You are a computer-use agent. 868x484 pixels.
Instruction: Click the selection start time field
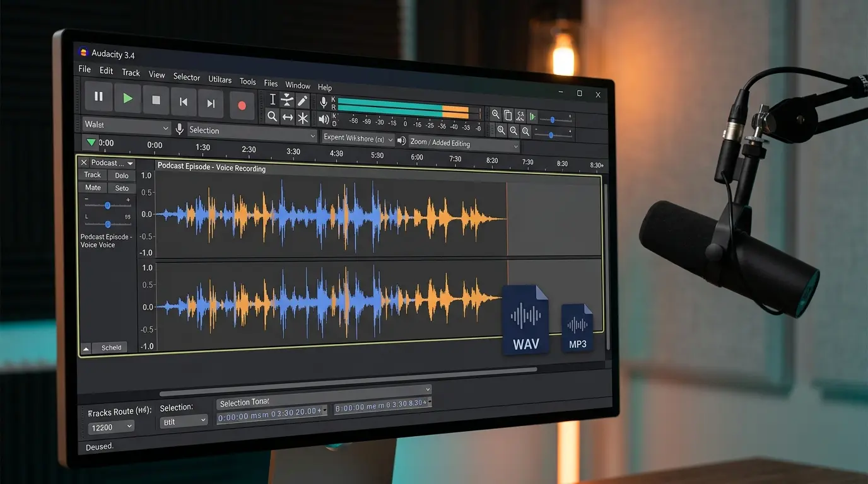(272, 414)
